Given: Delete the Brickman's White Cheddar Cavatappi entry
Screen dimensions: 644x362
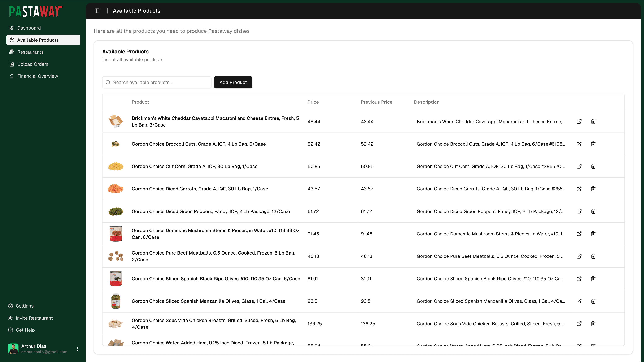Looking at the screenshot, I should click(593, 122).
